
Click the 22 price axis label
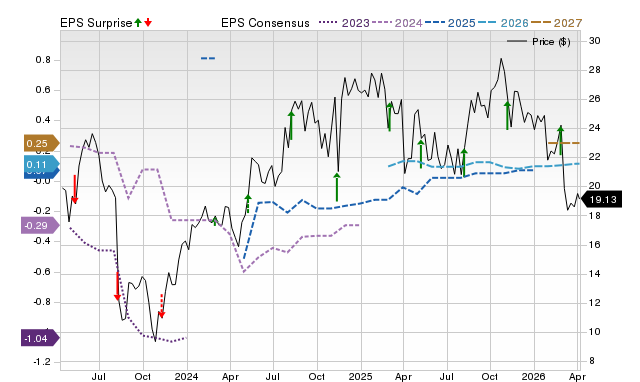[595, 157]
